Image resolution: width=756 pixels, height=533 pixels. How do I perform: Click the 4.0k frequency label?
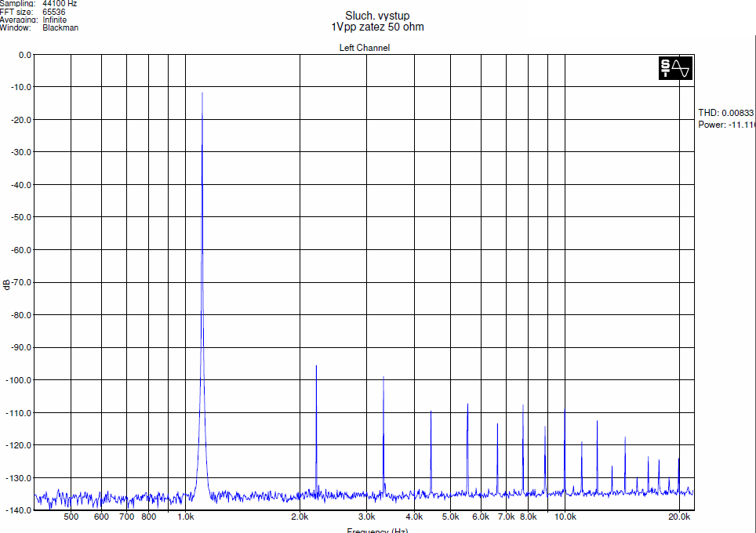click(x=414, y=517)
